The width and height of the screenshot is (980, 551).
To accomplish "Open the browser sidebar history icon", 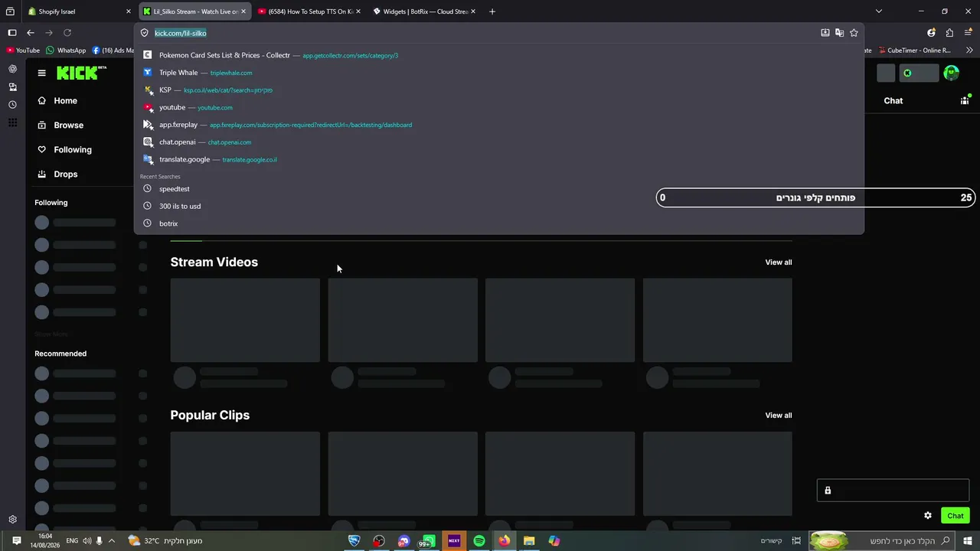I will (x=12, y=105).
